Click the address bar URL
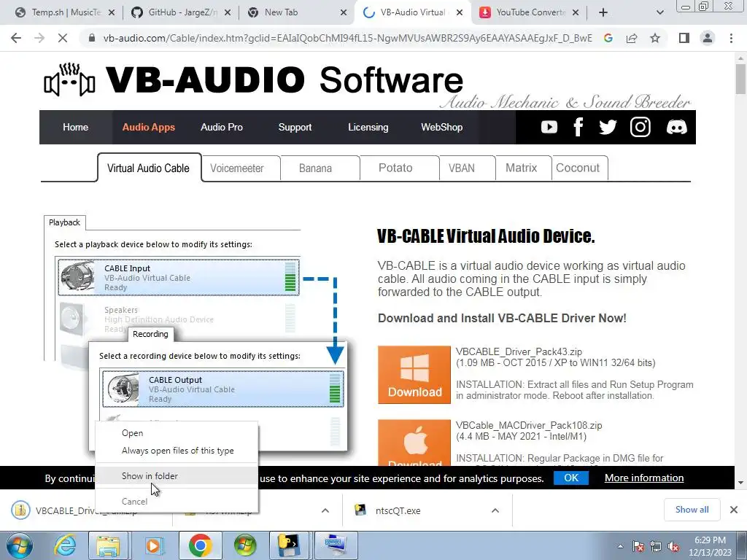The height and width of the screenshot is (560, 747). (x=347, y=38)
